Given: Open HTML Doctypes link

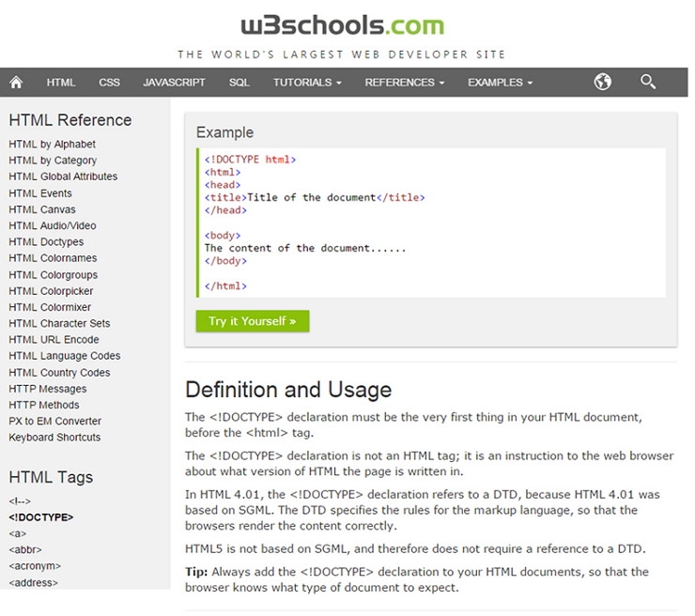Looking at the screenshot, I should pos(46,242).
